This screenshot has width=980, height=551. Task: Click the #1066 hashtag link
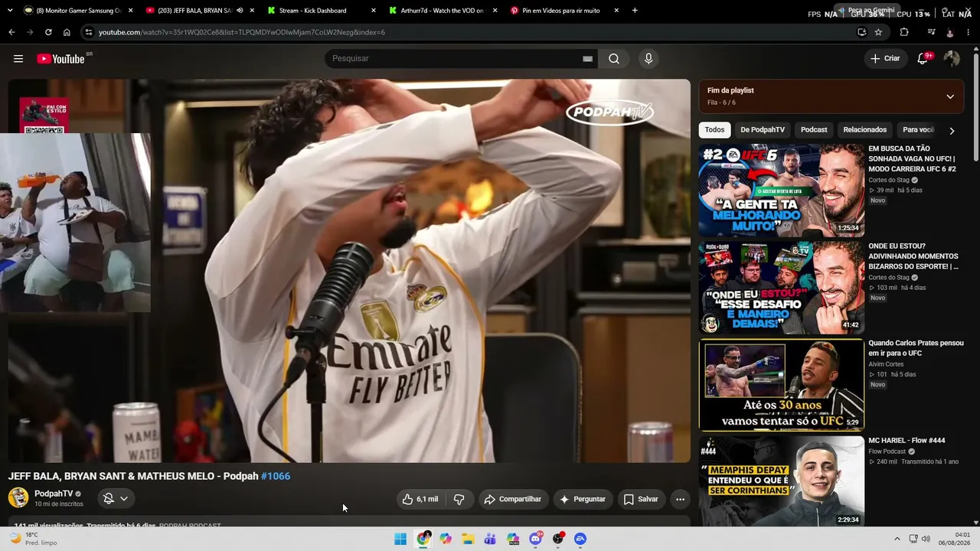[276, 476]
